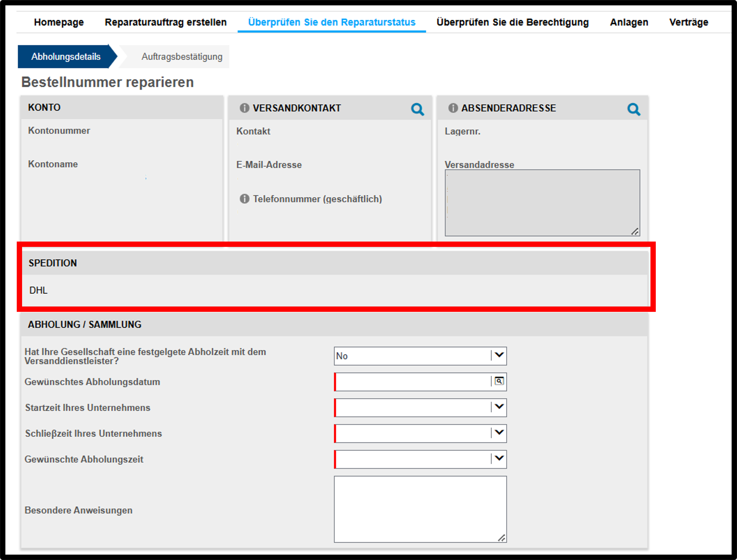Click the Absenderadresse search magnifier icon
737x560 pixels.
click(x=634, y=109)
